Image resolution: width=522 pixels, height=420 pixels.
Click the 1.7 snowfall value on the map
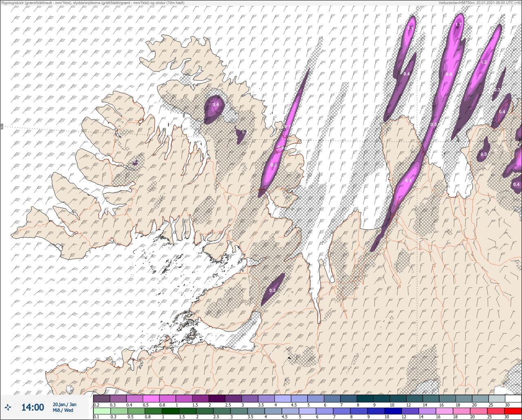(458, 25)
